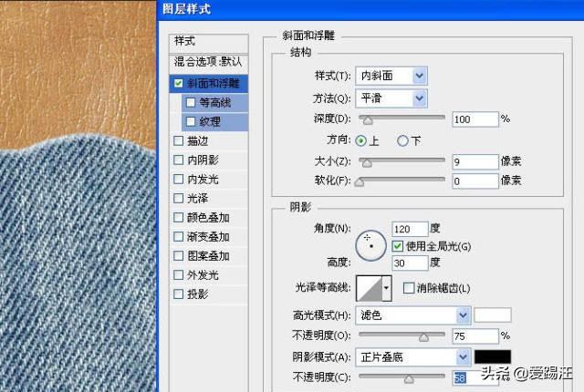Enable the 渐变叠加 checkbox

(x=179, y=236)
